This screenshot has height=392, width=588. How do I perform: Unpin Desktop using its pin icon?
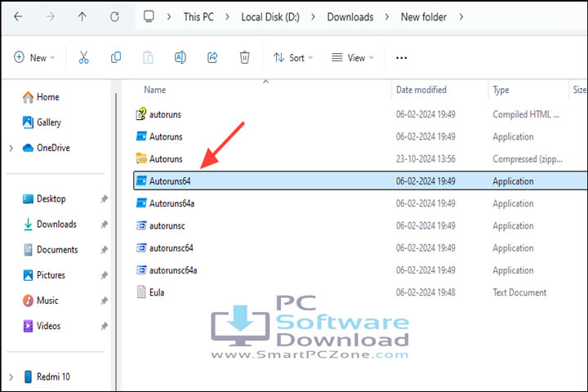105,199
